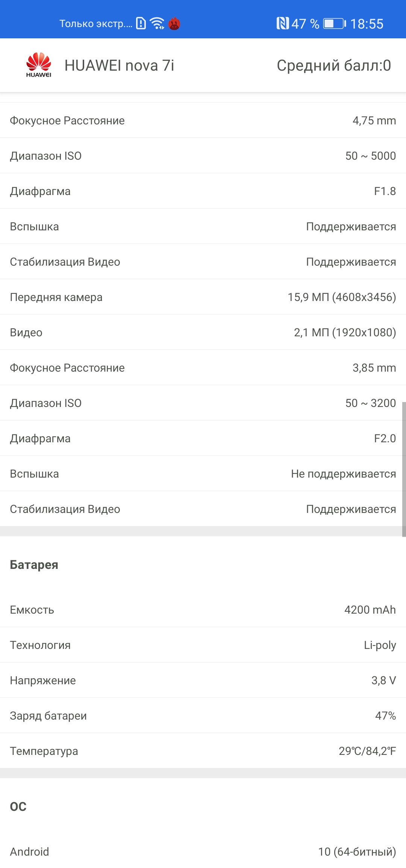Tap the 47 % battery percentage in status bar
Image resolution: width=406 pixels, height=868 pixels.
pyautogui.click(x=305, y=24)
